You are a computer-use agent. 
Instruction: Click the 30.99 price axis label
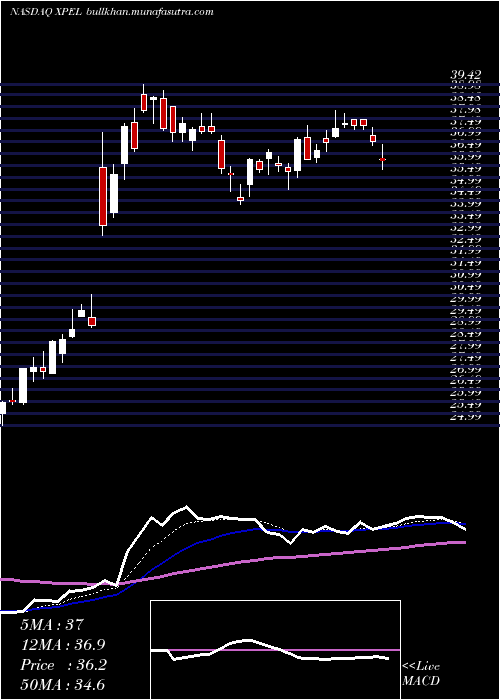click(465, 275)
